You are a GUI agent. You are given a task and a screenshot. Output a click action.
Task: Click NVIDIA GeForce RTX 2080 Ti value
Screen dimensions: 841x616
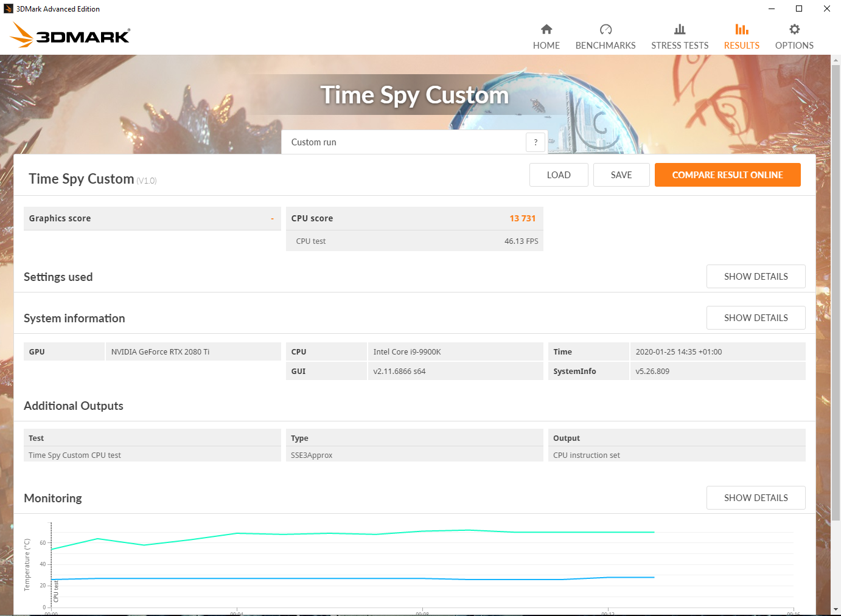pyautogui.click(x=160, y=352)
